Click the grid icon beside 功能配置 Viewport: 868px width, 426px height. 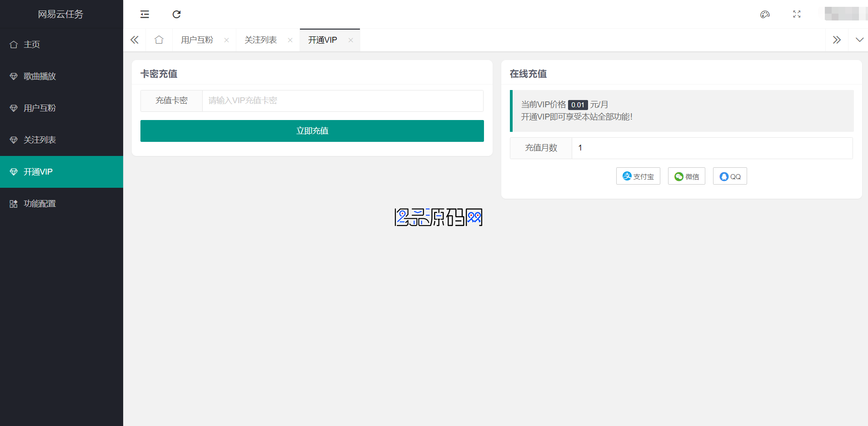coord(14,204)
